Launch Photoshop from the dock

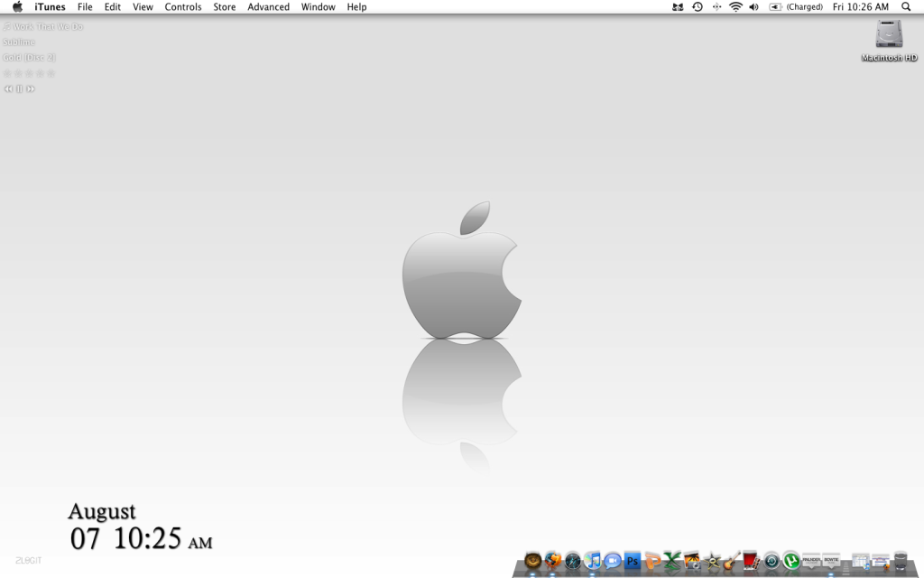click(633, 560)
